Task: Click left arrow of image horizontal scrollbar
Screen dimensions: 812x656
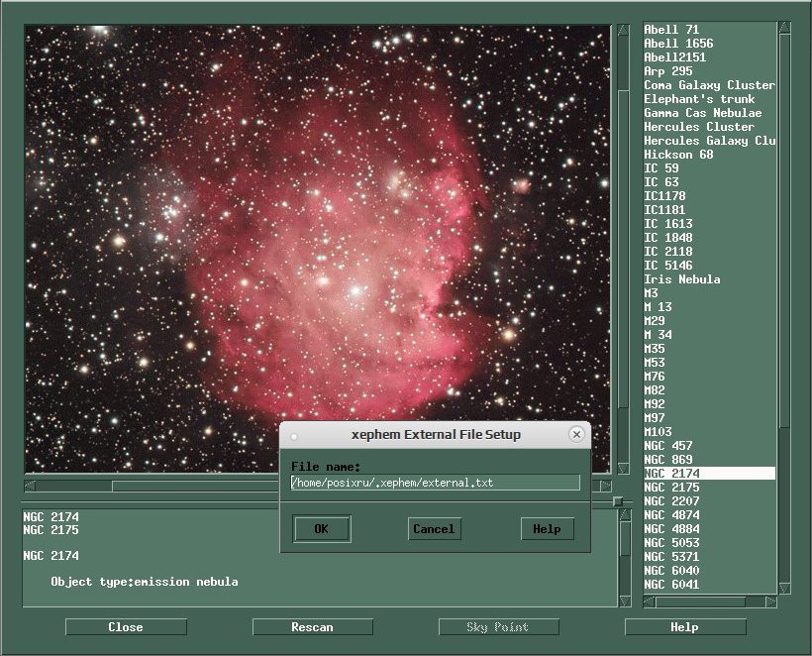Action: point(30,486)
